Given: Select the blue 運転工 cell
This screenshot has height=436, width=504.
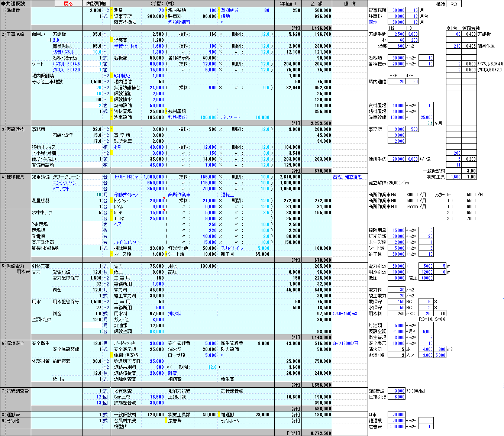Looking at the screenshot, I should pos(227,195).
